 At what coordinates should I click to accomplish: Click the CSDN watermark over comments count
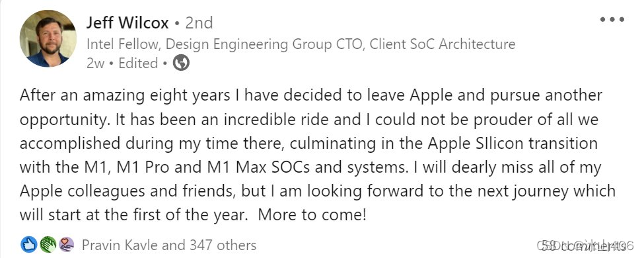(x=586, y=245)
